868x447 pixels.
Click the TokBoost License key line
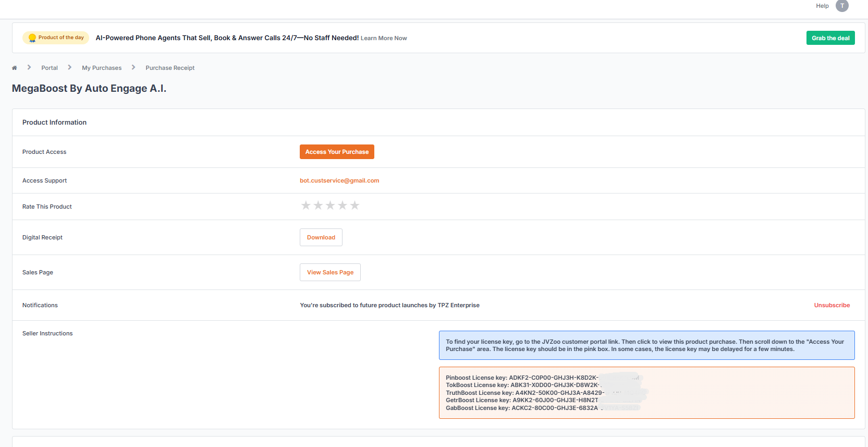[x=523, y=385]
